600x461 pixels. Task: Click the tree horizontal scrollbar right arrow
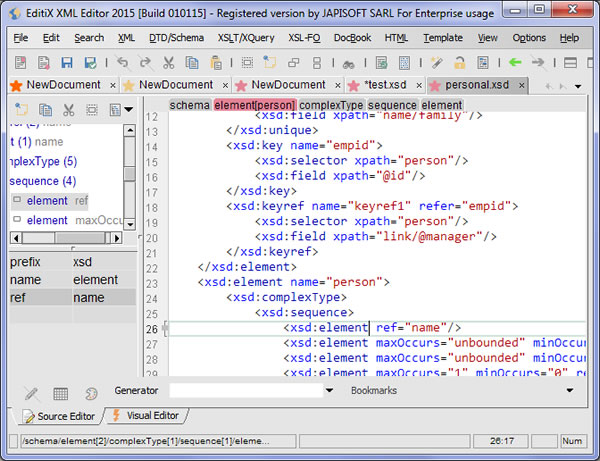click(x=117, y=238)
